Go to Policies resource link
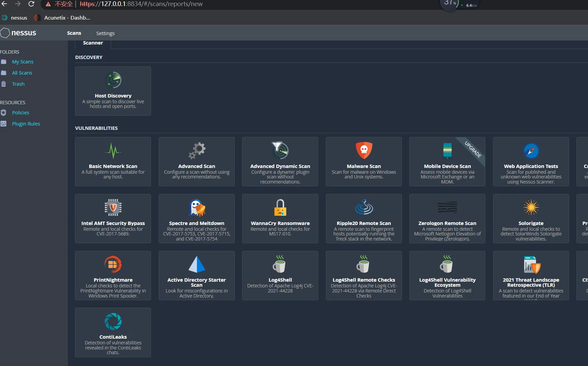 tap(21, 113)
